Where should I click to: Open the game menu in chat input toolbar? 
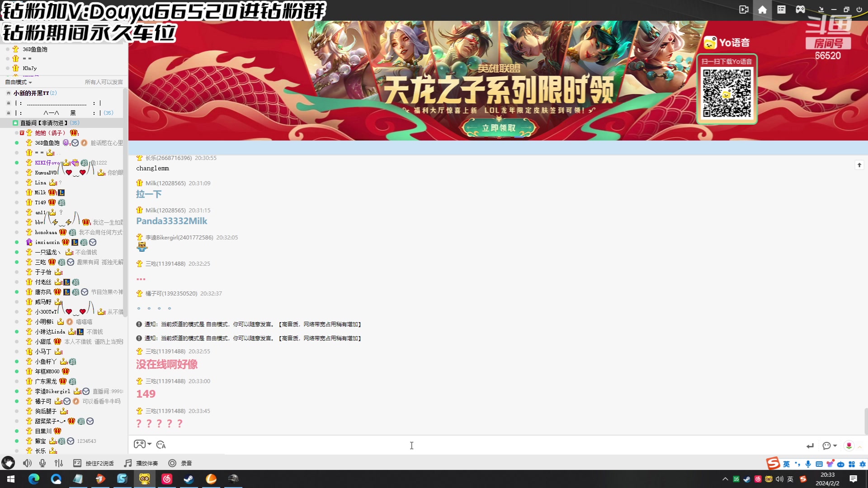click(142, 445)
